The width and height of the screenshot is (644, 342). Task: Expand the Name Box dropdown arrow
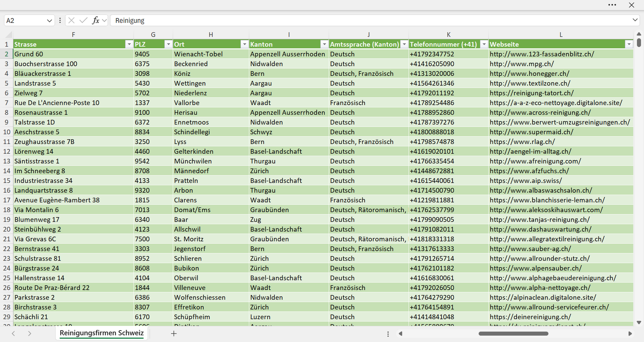click(x=49, y=20)
